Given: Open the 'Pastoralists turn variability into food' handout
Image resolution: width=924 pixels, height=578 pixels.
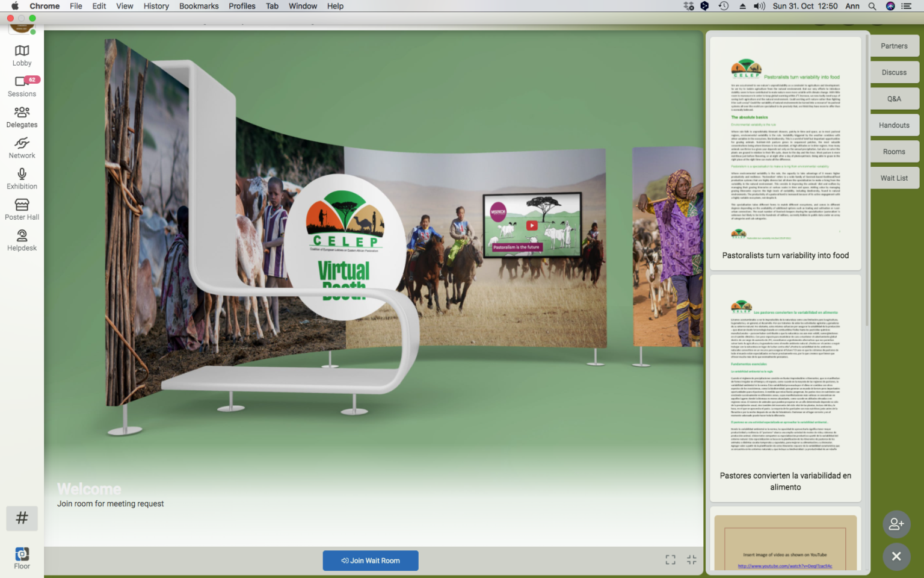Looking at the screenshot, I should 786,154.
